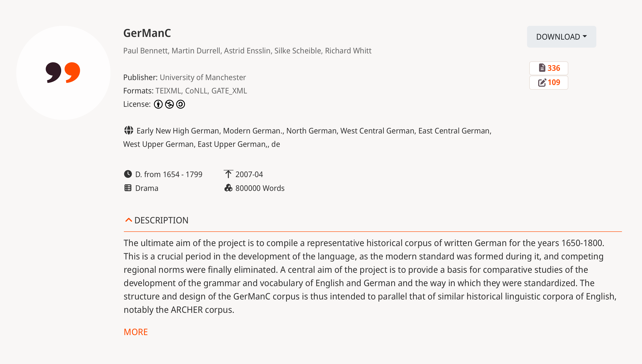Click the genre list icon beside Drama
The height and width of the screenshot is (364, 642).
(128, 188)
